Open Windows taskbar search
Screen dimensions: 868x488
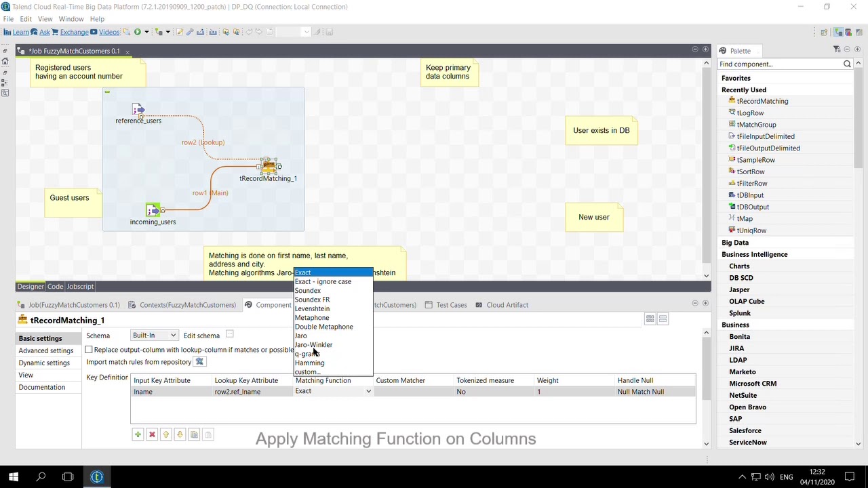tap(41, 476)
